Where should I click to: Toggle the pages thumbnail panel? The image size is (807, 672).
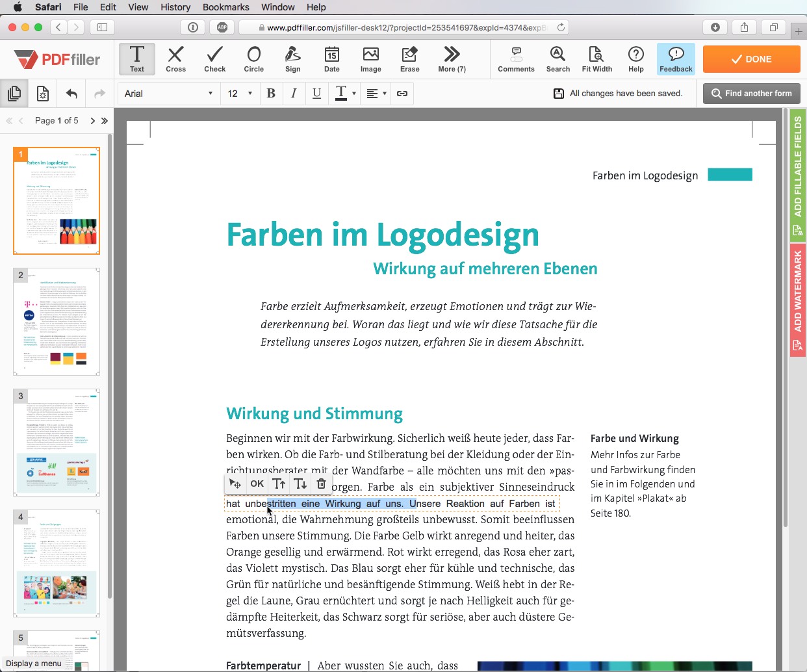pyautogui.click(x=14, y=94)
